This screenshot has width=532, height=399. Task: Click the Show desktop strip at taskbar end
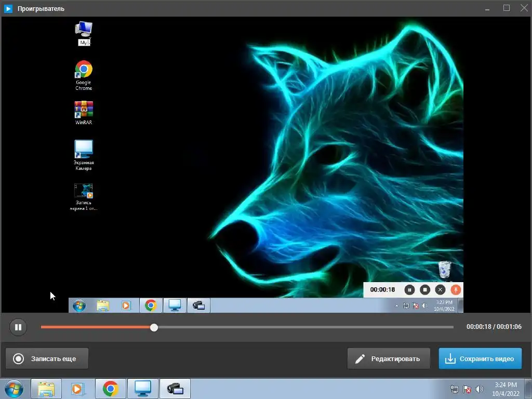pos(528,389)
